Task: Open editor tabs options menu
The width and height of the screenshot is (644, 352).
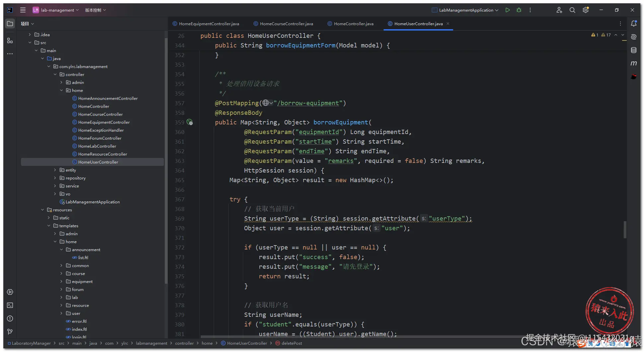Action: [x=620, y=24]
